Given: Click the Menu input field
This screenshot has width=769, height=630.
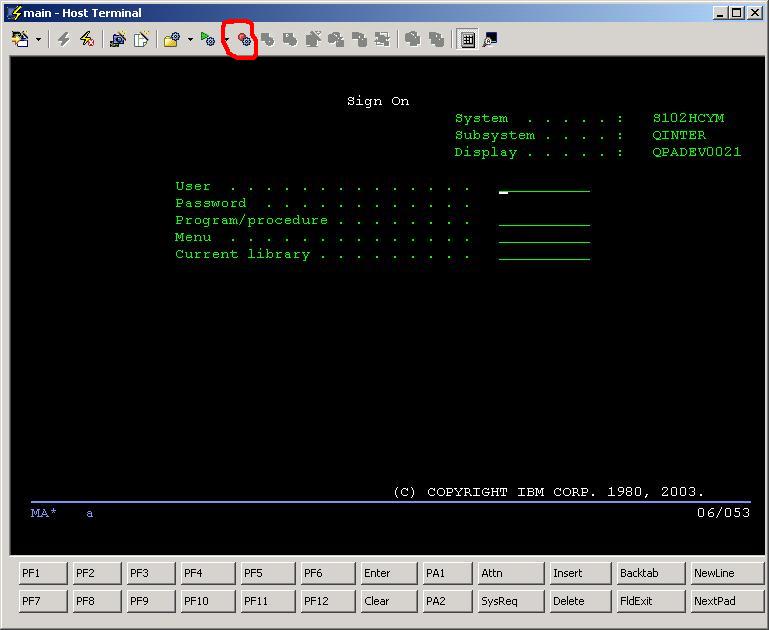Looking at the screenshot, I should [x=544, y=237].
